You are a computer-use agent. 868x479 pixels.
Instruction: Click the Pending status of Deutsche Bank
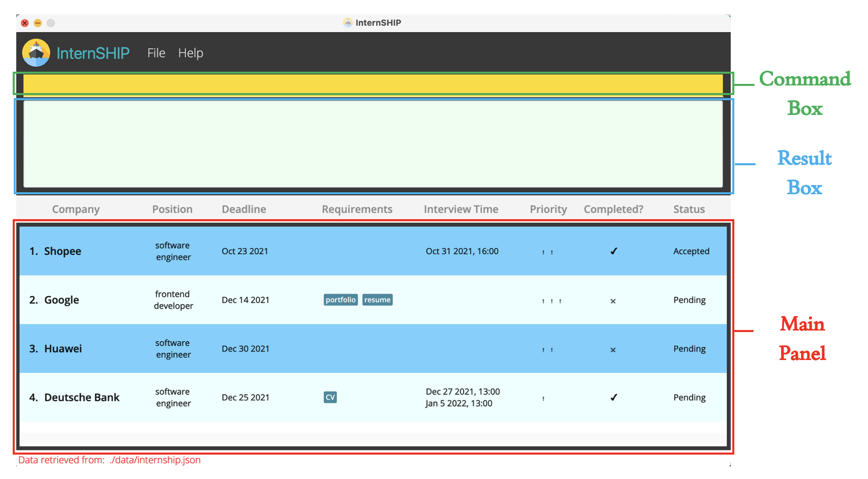pyautogui.click(x=690, y=398)
